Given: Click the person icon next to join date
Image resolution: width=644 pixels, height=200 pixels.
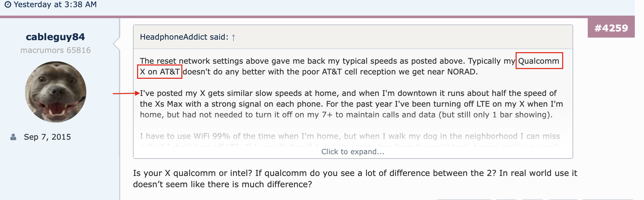Looking at the screenshot, I should (x=13, y=137).
